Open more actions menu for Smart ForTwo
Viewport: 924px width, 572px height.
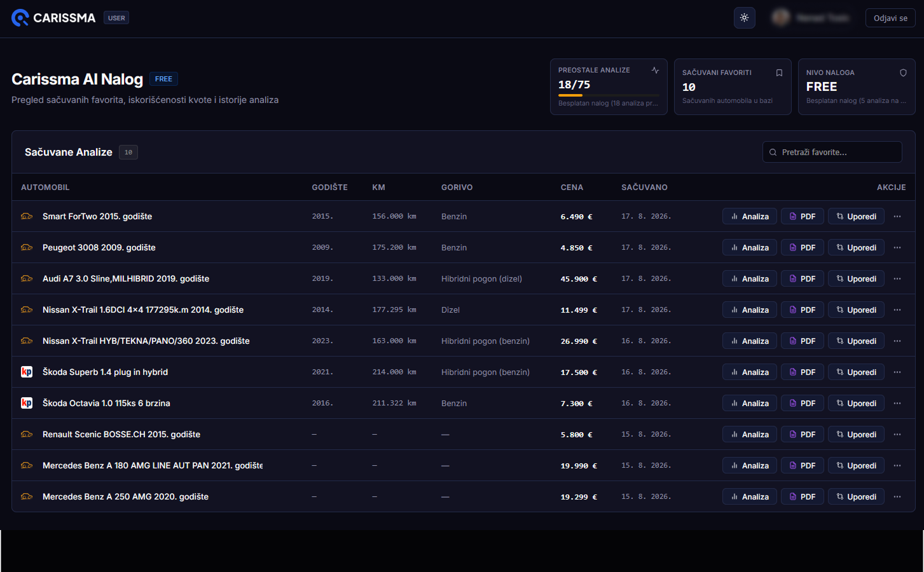[897, 217]
